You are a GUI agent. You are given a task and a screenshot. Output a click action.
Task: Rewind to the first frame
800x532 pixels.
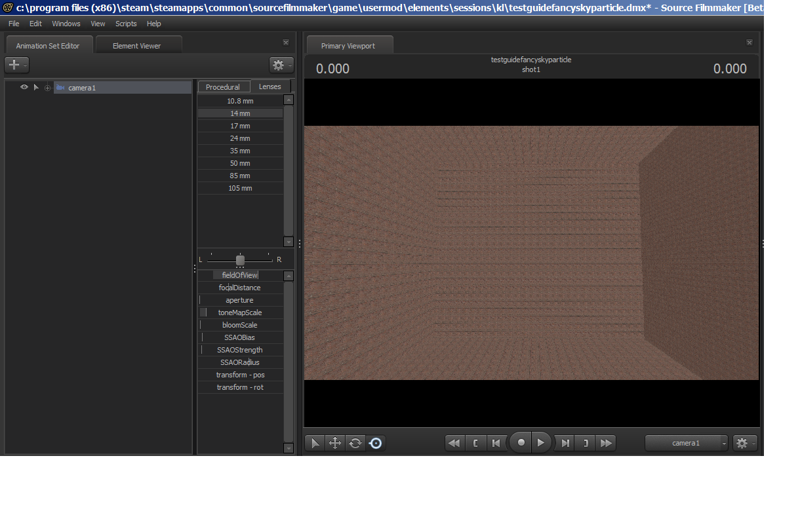(454, 444)
